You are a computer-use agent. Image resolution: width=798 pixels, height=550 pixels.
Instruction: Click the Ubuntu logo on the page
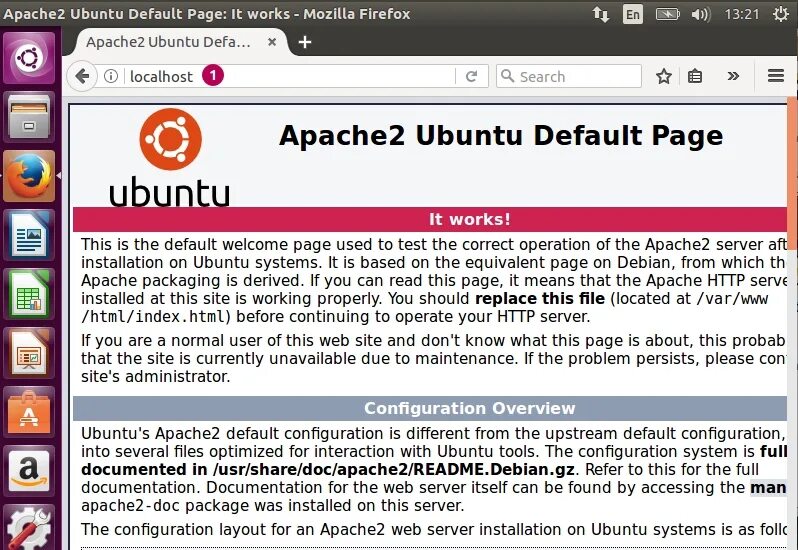170,139
